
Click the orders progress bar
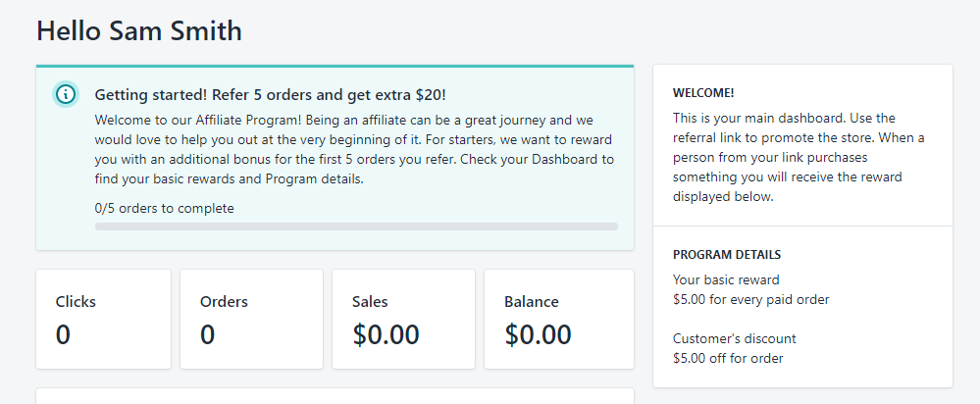pyautogui.click(x=356, y=227)
